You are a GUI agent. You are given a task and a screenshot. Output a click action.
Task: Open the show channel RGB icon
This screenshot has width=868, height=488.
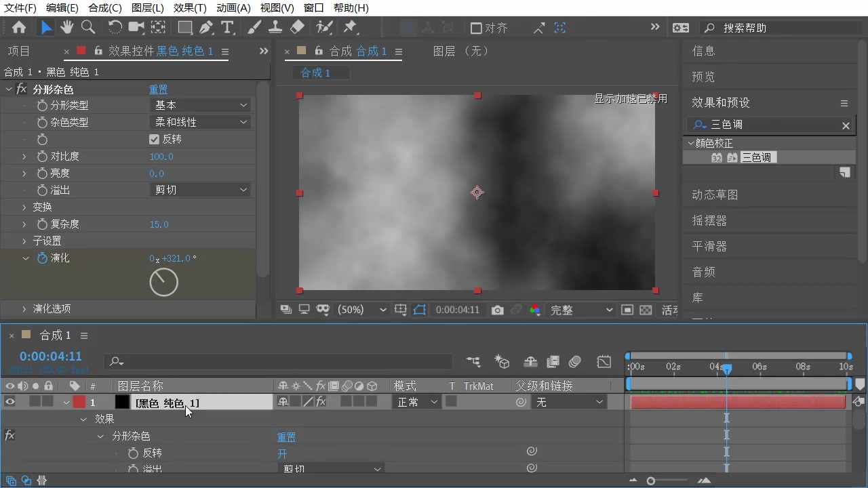click(x=535, y=310)
